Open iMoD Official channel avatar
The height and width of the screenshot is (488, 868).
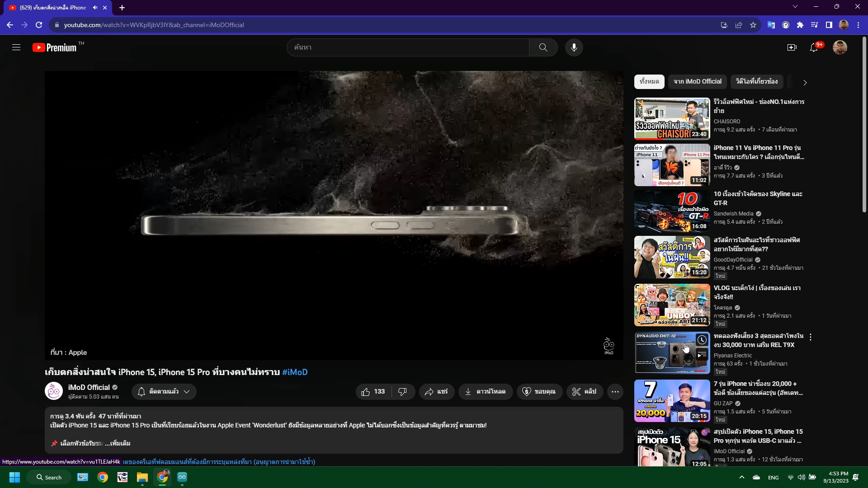click(x=54, y=391)
